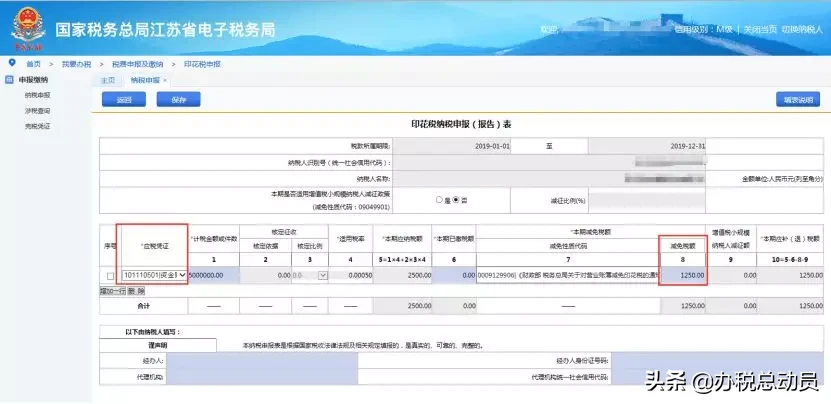Tick the checkbox in the first table row

point(110,276)
